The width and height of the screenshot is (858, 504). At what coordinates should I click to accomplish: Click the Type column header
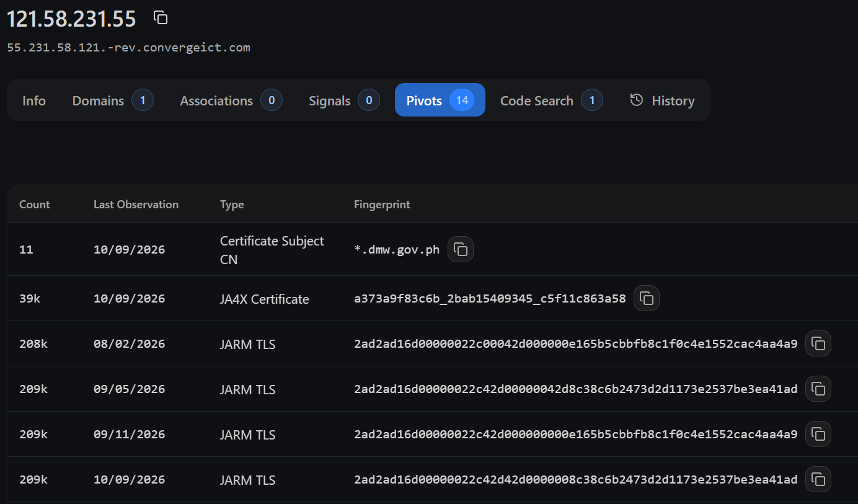point(232,205)
